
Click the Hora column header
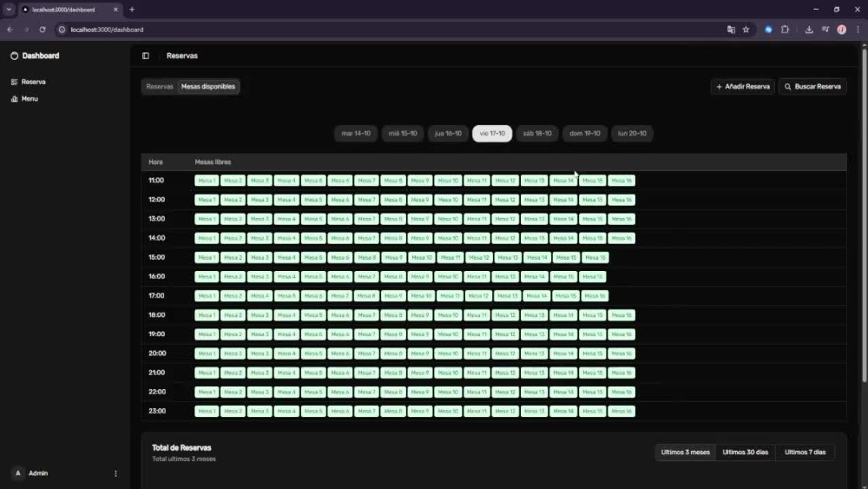[x=155, y=162]
